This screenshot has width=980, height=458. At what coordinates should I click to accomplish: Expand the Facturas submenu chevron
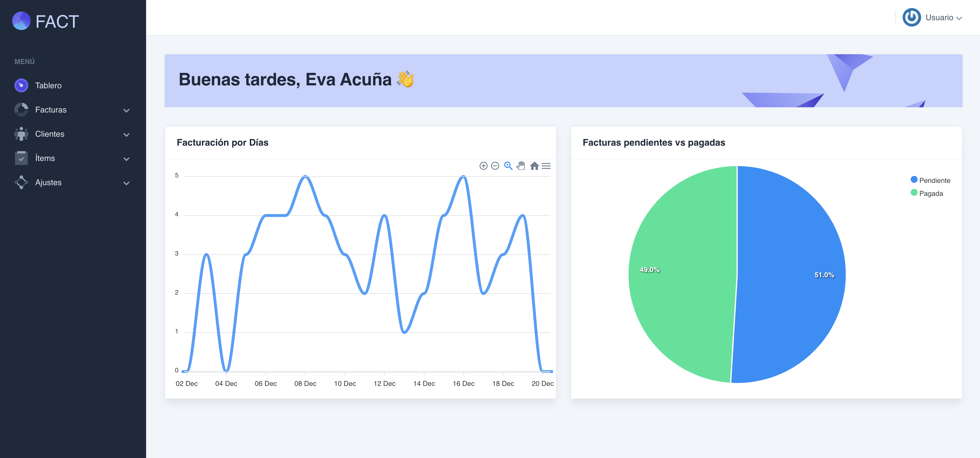pyautogui.click(x=126, y=110)
